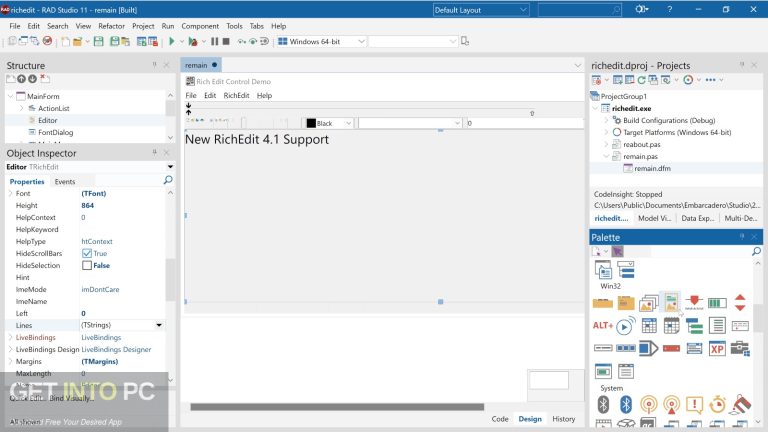Click the ALT+ hotkey component in Palette
The image size is (768, 432).
coord(602,326)
